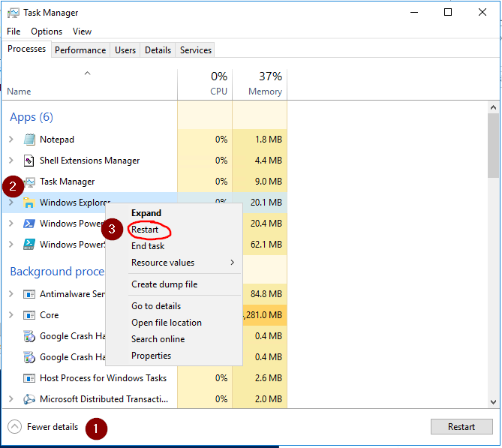Click the Apps (6) group heading
This screenshot has width=502, height=448.
tap(32, 117)
